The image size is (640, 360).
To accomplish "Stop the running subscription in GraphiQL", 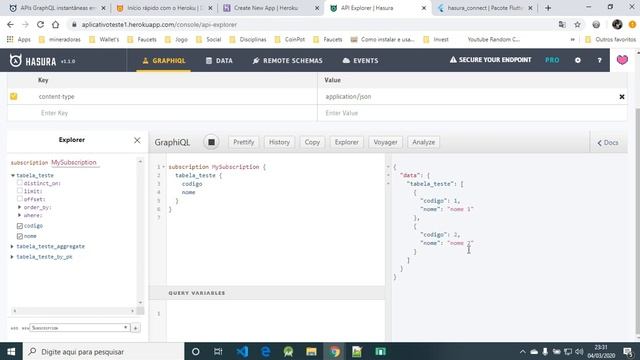I will pyautogui.click(x=211, y=142).
